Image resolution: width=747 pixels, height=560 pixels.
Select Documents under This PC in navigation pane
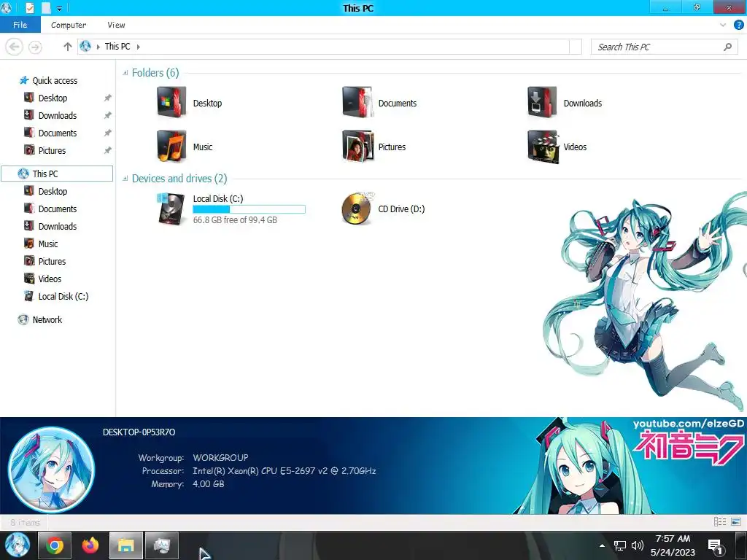pos(57,209)
